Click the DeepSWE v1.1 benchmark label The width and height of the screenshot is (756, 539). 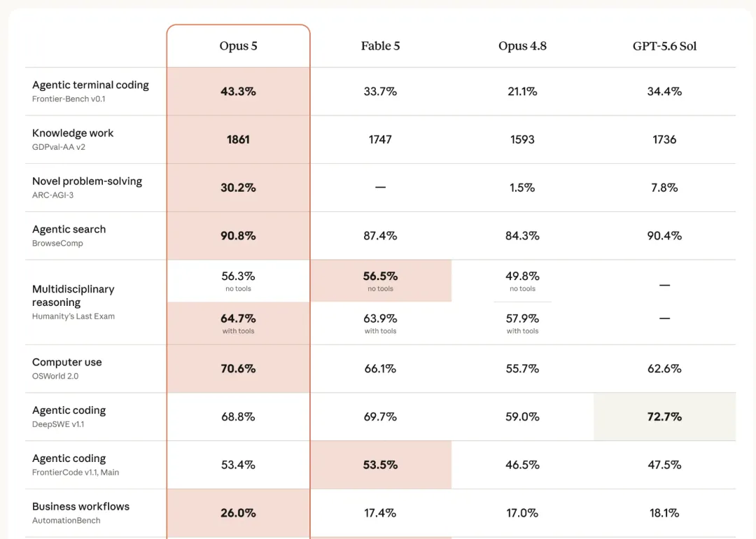coord(58,424)
